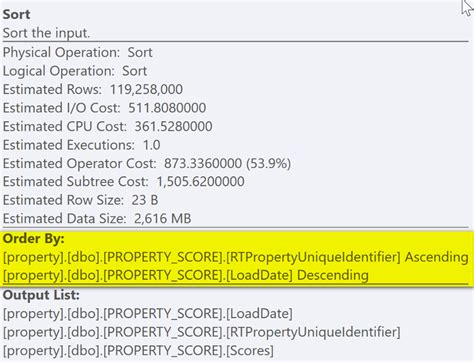
Task: Click the Estimated CPU Cost value 361.5280000
Action: pyautogui.click(x=173, y=127)
